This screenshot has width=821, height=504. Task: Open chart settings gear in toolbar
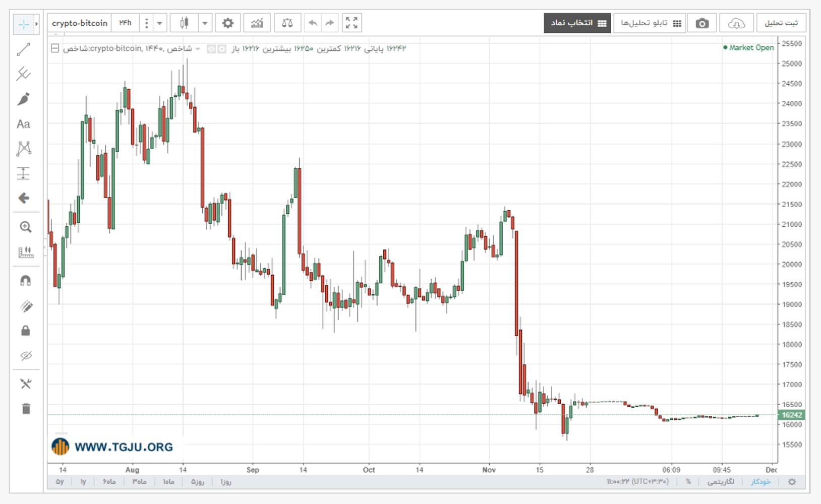pos(228,23)
